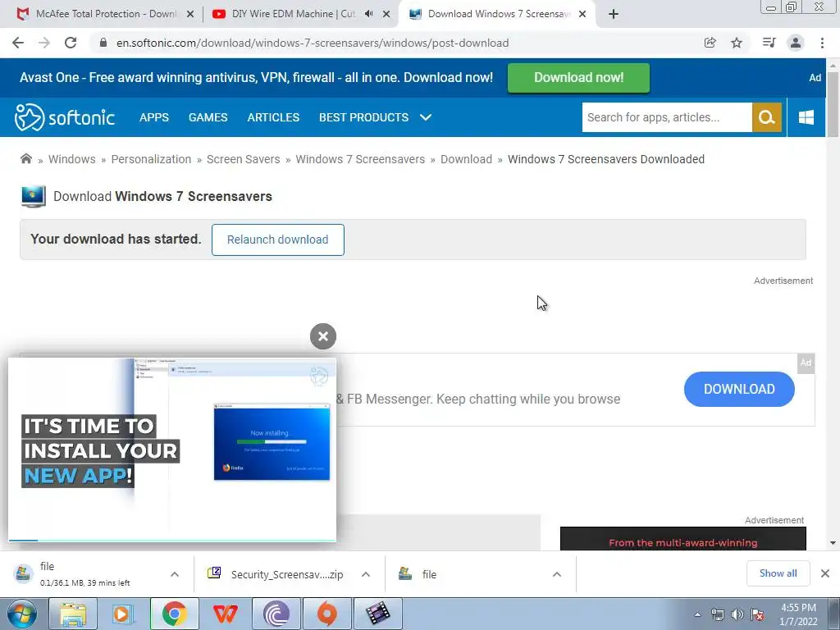This screenshot has width=840, height=630.
Task: Click the Chrome taskbar icon
Action: point(174,614)
